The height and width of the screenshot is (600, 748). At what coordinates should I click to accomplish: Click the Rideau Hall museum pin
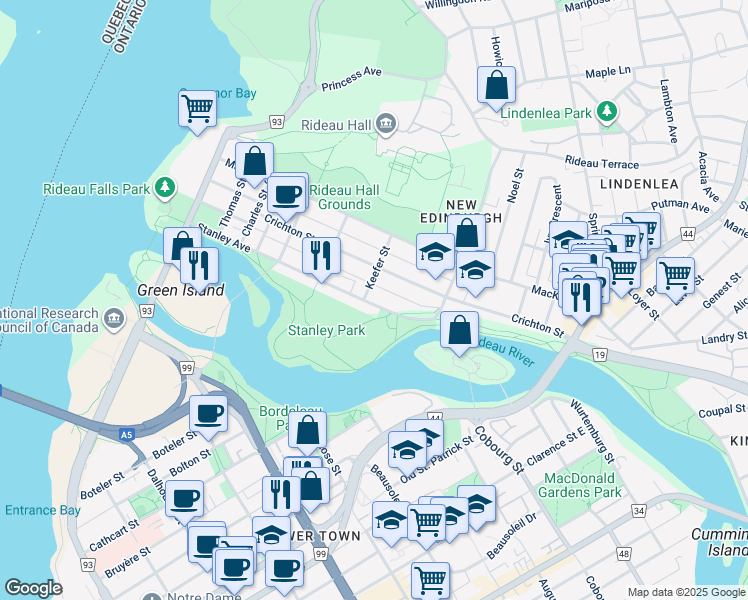pyautogui.click(x=386, y=124)
